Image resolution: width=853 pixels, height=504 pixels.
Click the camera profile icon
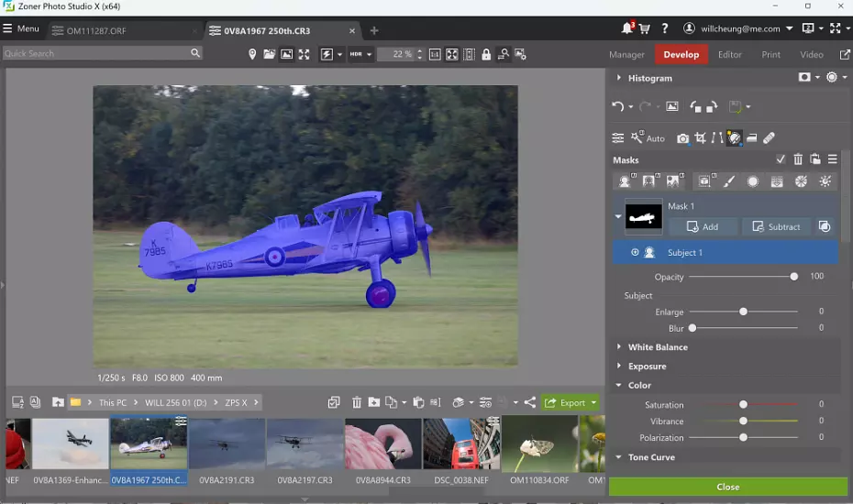(682, 138)
